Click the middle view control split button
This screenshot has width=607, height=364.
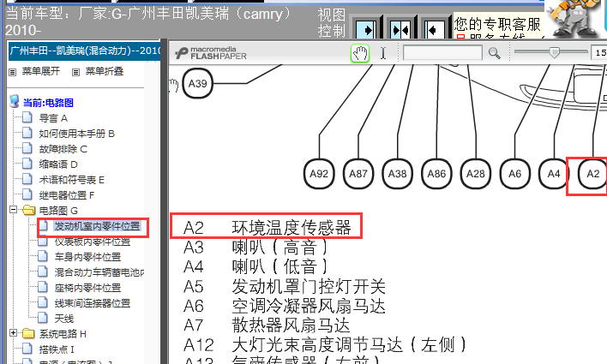click(x=400, y=30)
